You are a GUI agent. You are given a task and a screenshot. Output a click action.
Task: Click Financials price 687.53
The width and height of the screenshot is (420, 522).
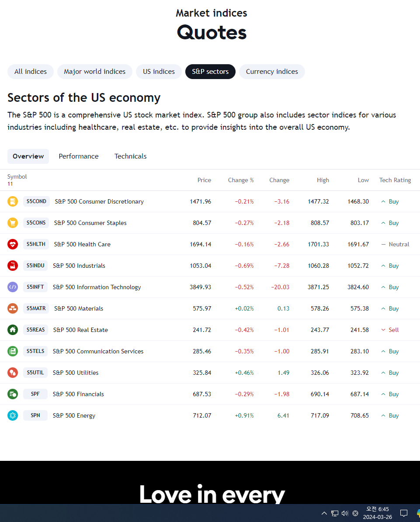pos(202,394)
